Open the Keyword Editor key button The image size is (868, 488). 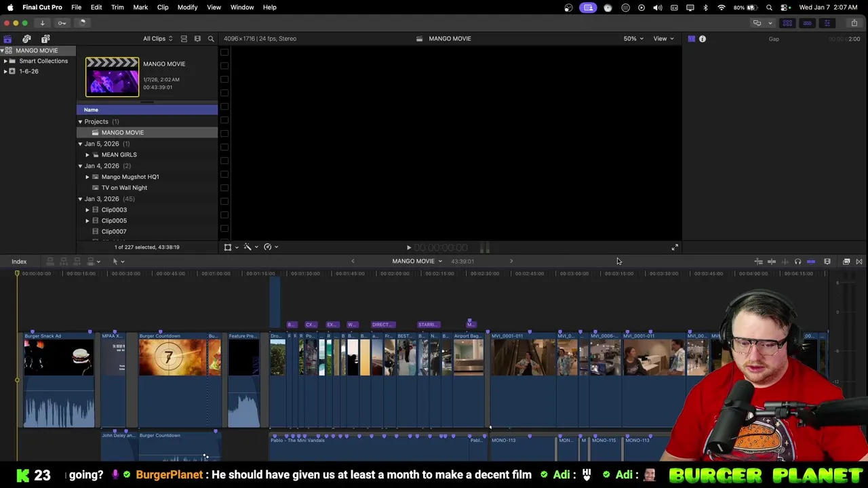62,23
